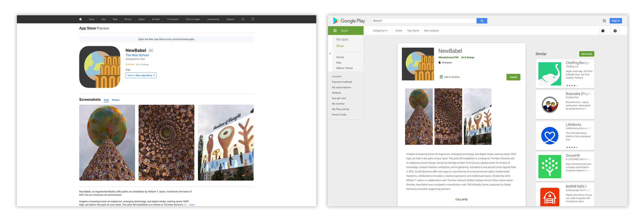Open the Google apps grid icon

604,21
